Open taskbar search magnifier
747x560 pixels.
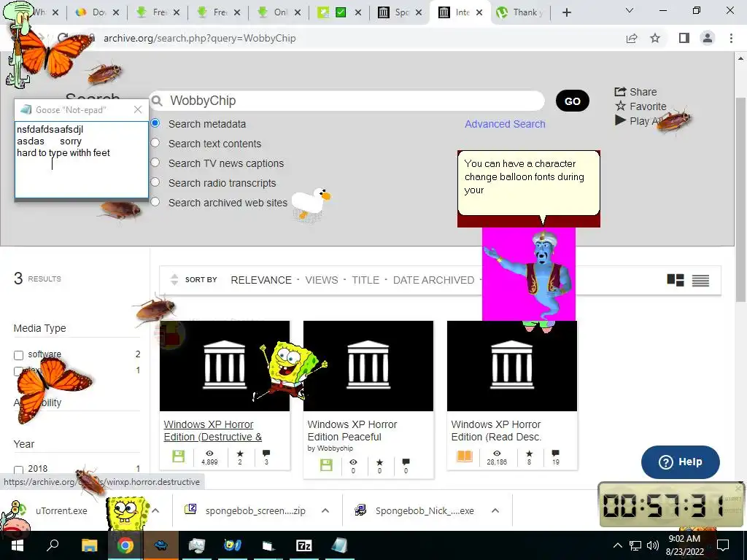pos(53,545)
